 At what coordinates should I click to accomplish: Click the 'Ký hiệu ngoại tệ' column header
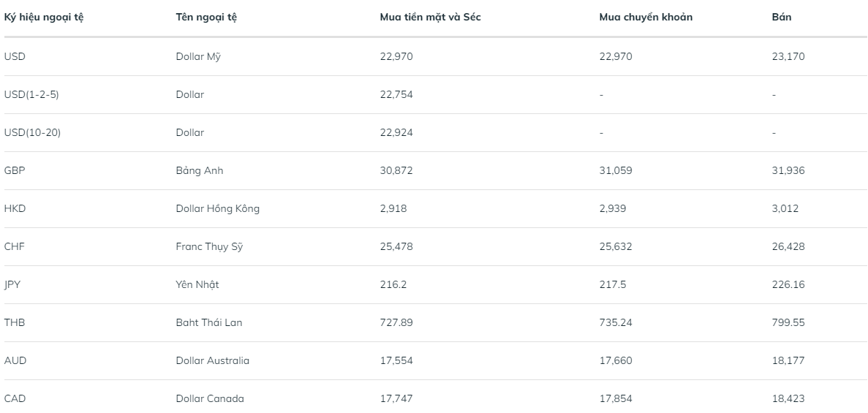(x=44, y=18)
